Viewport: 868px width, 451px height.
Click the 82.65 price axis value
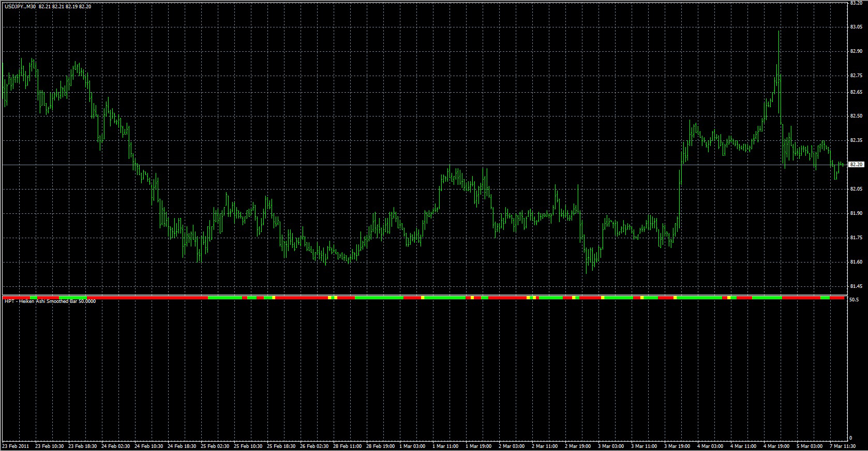856,92
